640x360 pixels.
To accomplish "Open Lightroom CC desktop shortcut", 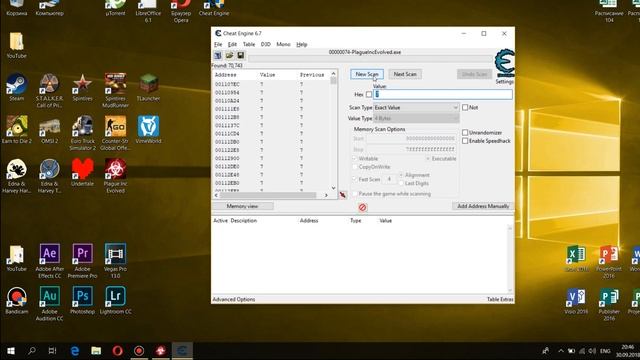I will pos(115,300).
